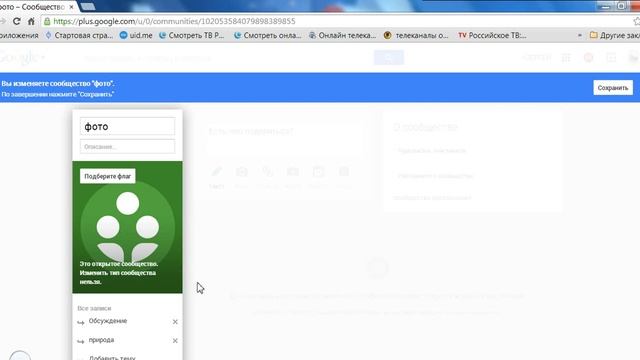Screen dimensions: 640x360
Task: Open the 'Стартовая стра...' bookmark
Action: point(79,36)
